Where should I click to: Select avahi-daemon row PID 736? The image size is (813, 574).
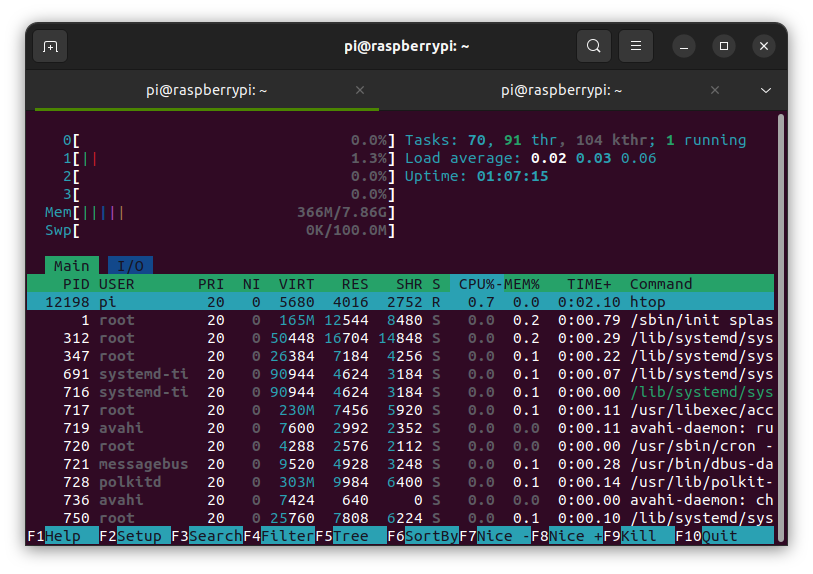(400, 500)
